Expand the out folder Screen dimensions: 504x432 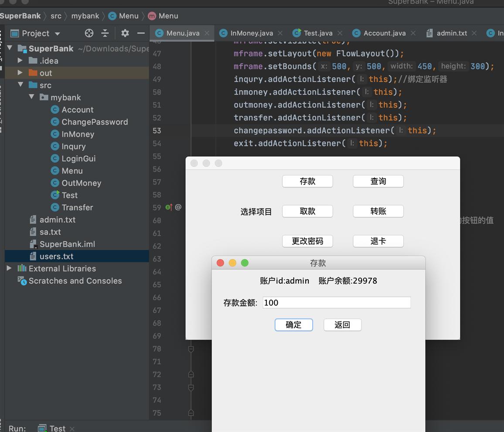(x=20, y=72)
